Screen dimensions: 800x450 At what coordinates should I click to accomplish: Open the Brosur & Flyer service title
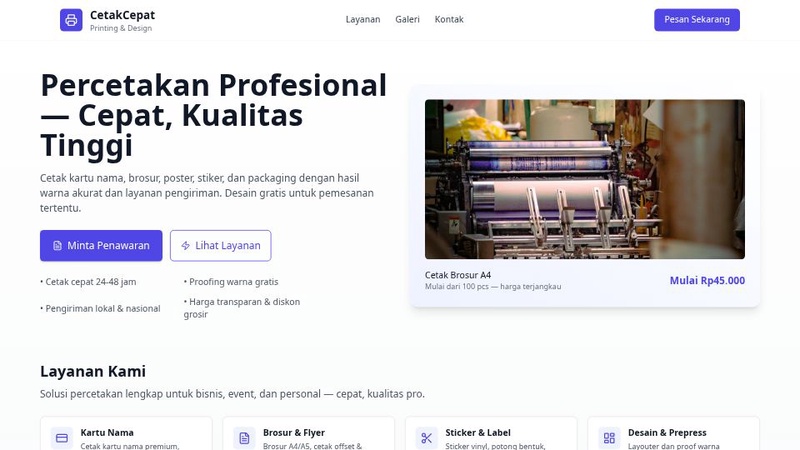(294, 433)
